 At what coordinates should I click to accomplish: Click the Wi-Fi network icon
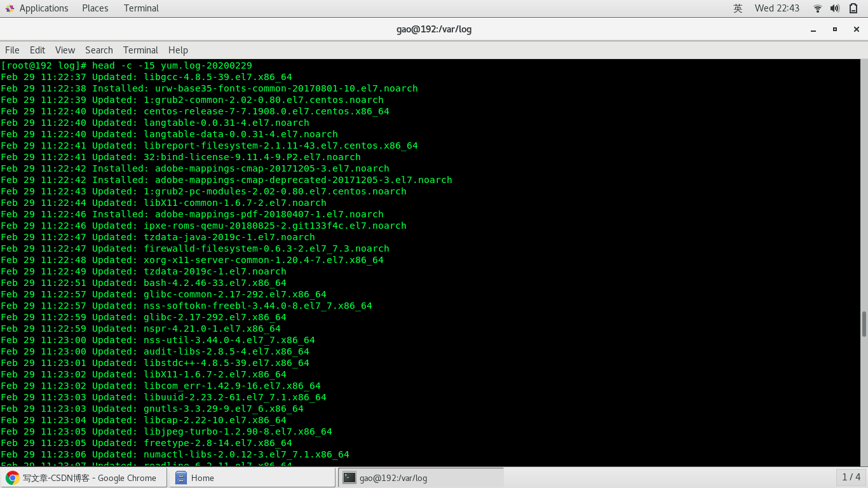(x=817, y=8)
